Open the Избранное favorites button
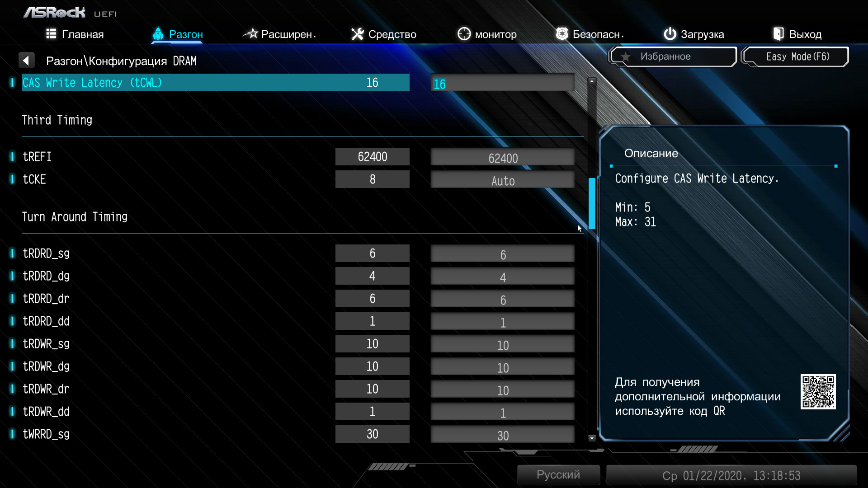 (x=673, y=56)
